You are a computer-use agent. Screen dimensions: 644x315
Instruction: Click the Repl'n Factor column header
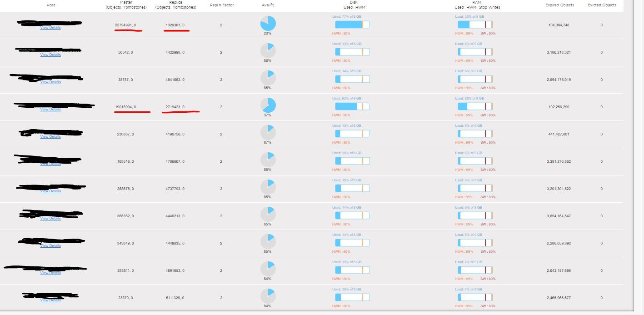coord(222,5)
